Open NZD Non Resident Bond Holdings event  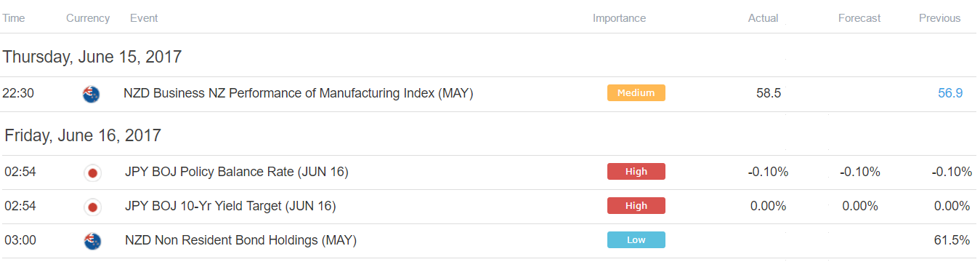(x=240, y=240)
